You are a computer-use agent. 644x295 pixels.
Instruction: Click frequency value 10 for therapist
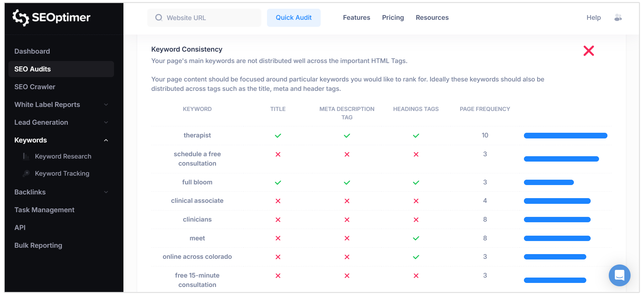(x=485, y=135)
